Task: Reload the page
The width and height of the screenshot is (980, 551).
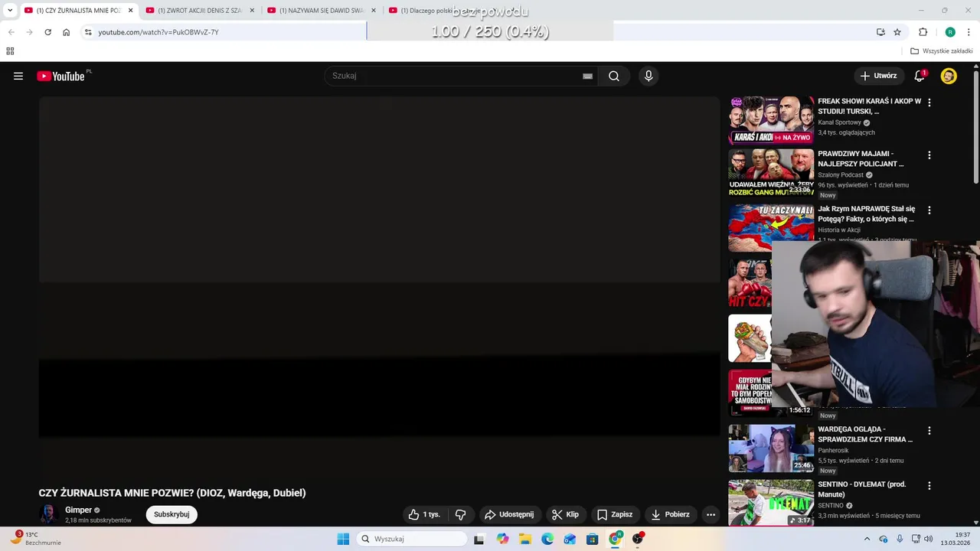Action: click(47, 32)
